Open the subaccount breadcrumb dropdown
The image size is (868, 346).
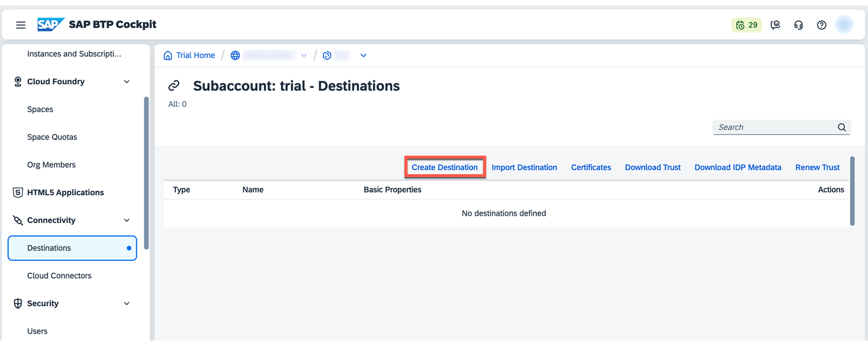pyautogui.click(x=363, y=55)
